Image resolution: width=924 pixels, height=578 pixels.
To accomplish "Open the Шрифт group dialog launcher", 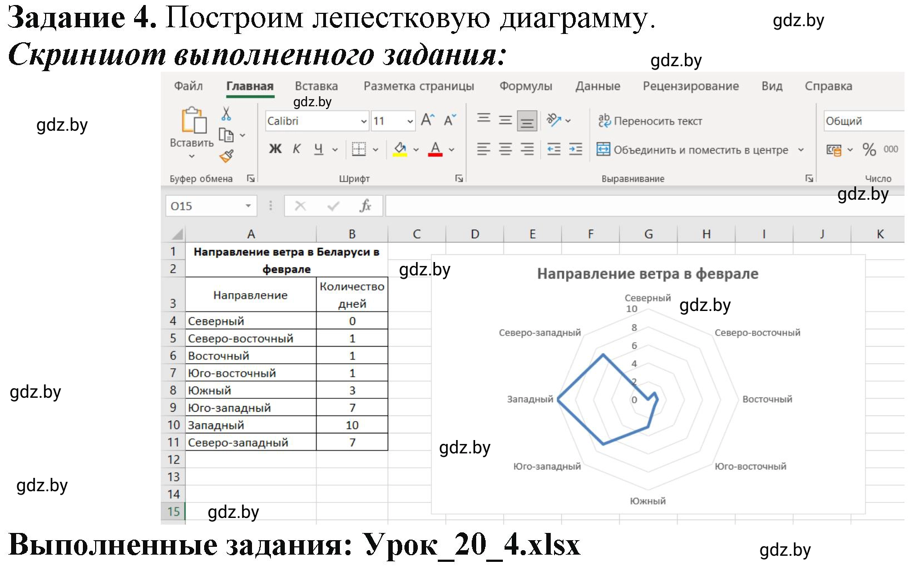I will click(459, 179).
